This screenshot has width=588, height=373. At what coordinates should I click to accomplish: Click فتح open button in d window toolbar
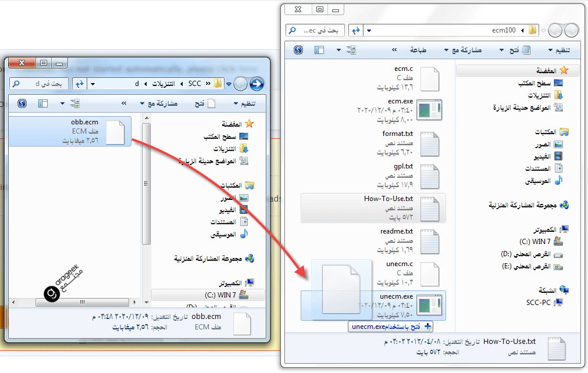(x=205, y=104)
